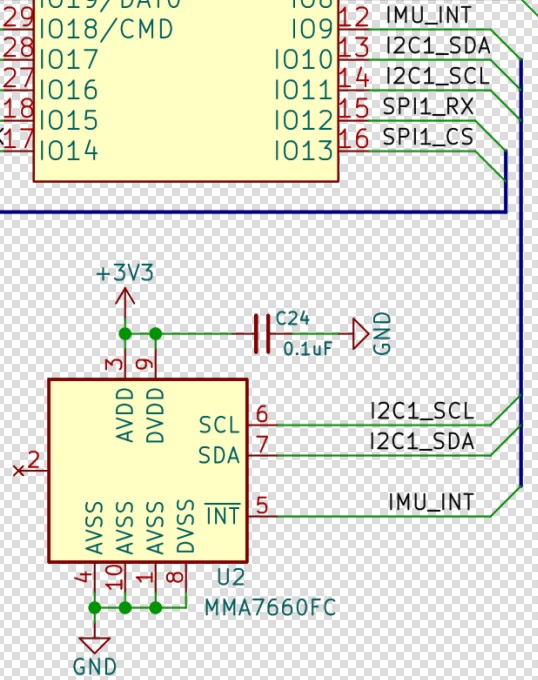Select the GND symbol below U2

pyautogui.click(x=95, y=645)
